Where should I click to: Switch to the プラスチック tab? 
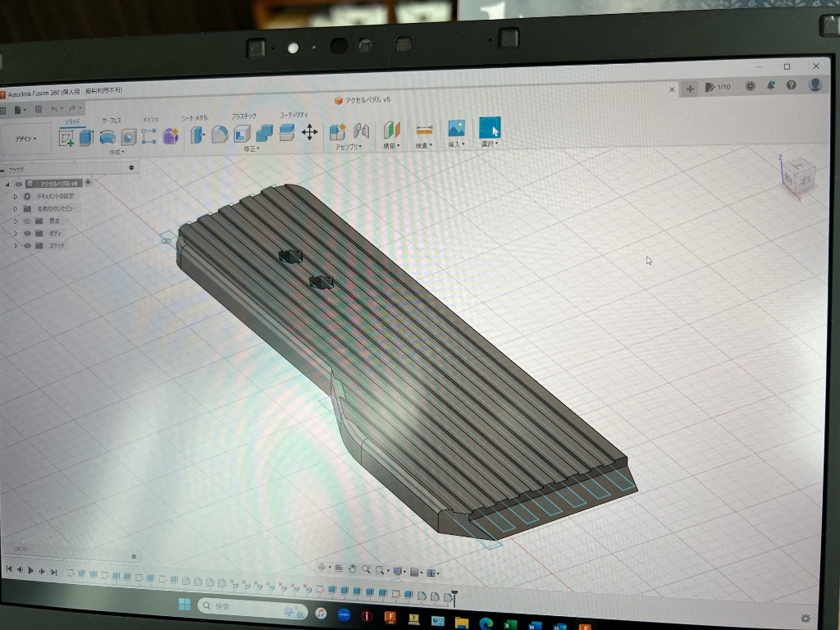point(244,116)
